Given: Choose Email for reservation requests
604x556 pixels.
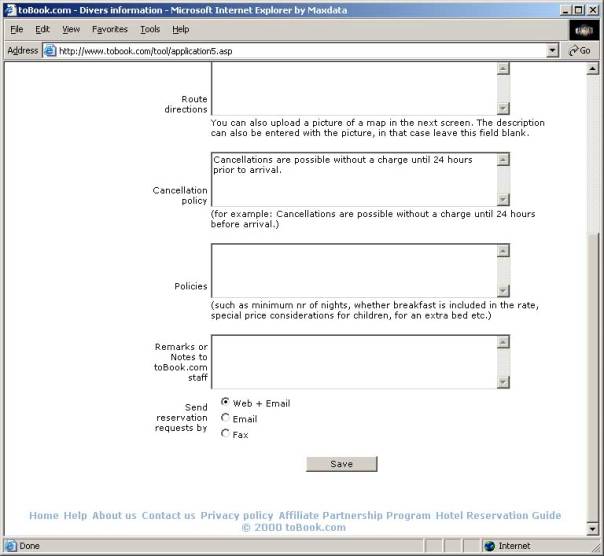Looking at the screenshot, I should [225, 418].
